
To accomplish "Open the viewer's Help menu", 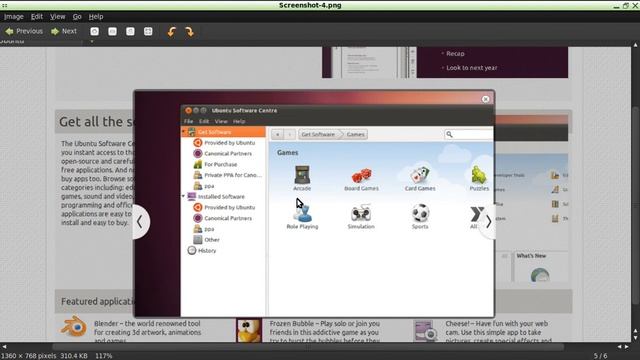I will coord(96,17).
